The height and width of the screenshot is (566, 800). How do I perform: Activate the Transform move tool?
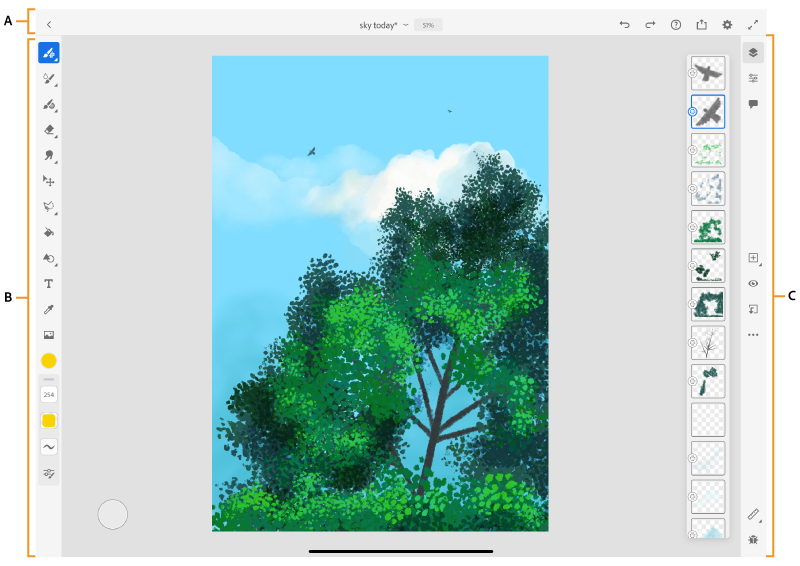[x=49, y=181]
